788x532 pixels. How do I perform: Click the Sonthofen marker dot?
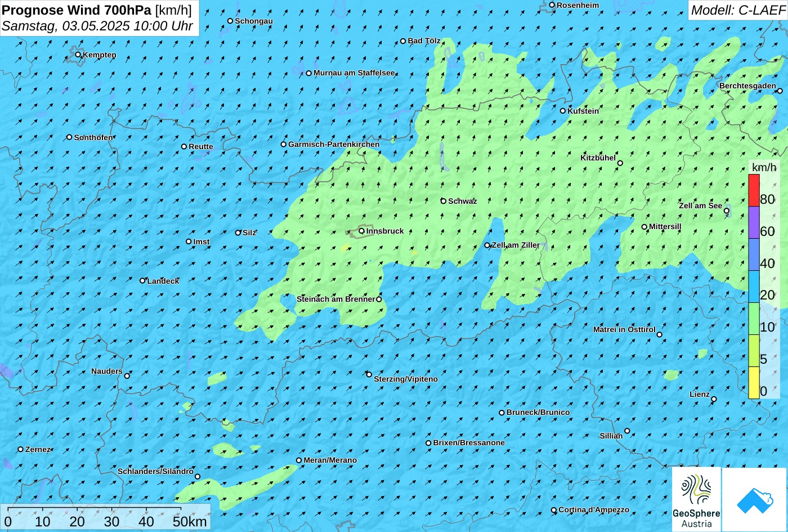[69, 137]
